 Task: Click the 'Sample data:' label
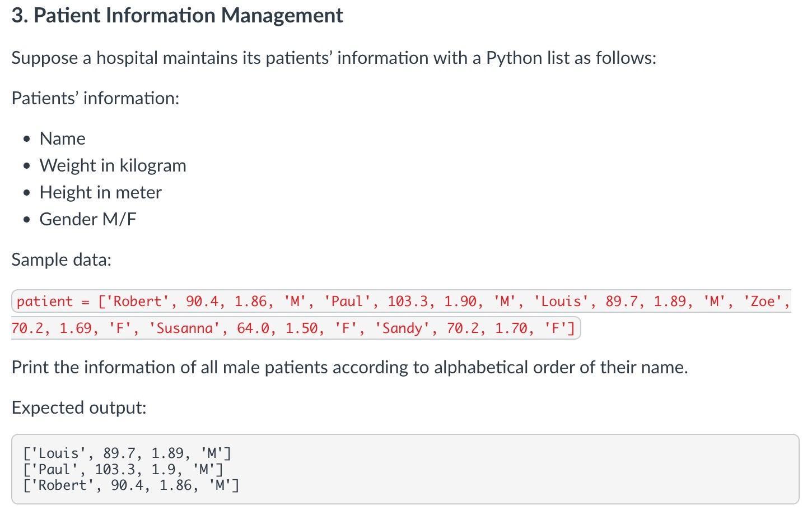click(62, 260)
